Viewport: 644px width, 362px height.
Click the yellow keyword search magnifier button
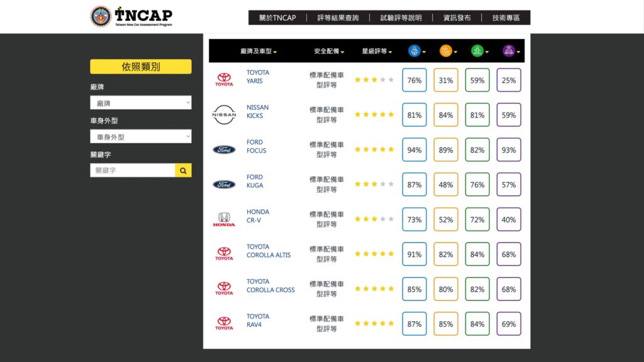pos(183,170)
